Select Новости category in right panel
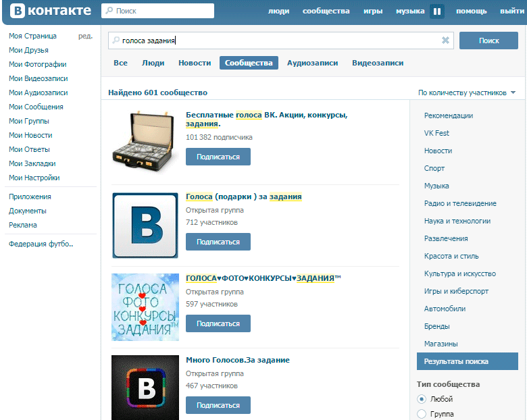The width and height of the screenshot is (527, 420). click(x=438, y=151)
